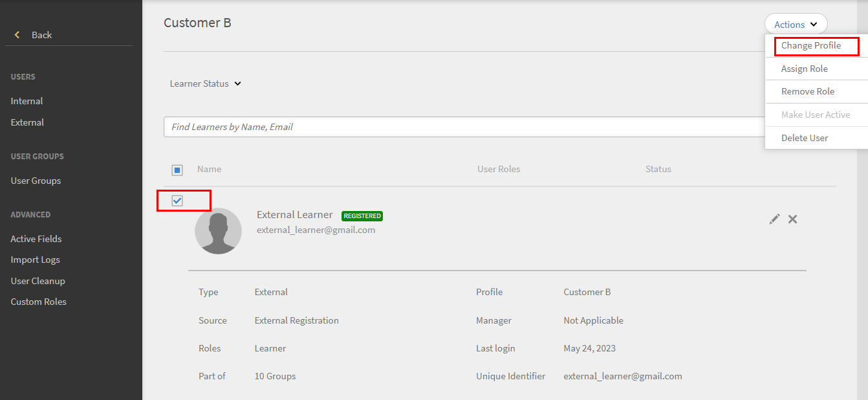Viewport: 868px width, 400px height.
Task: Open the Internal users page
Action: pos(27,101)
